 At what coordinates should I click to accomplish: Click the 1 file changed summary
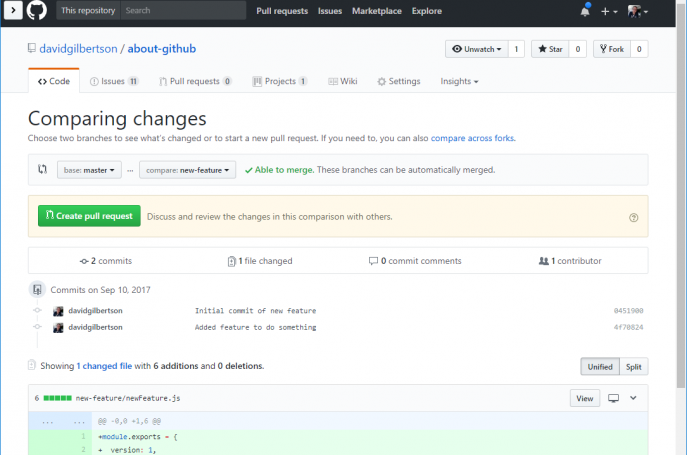[260, 261]
